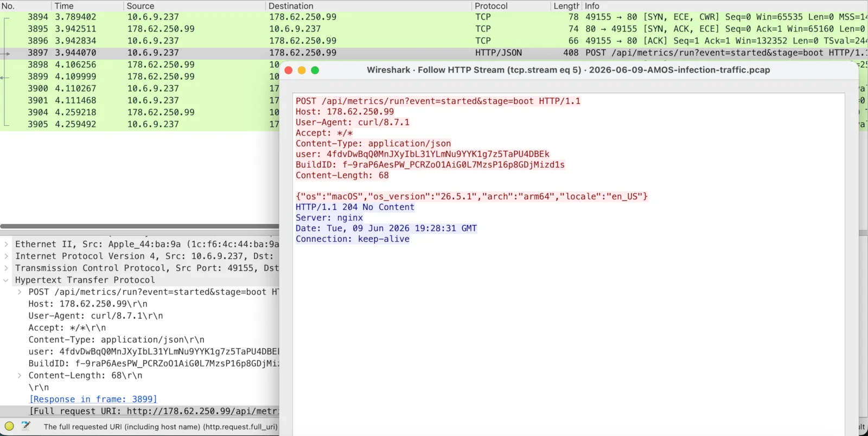Viewport: 868px width, 436px height.
Task: Minimize the Follow HTTP Stream window
Action: coord(302,70)
